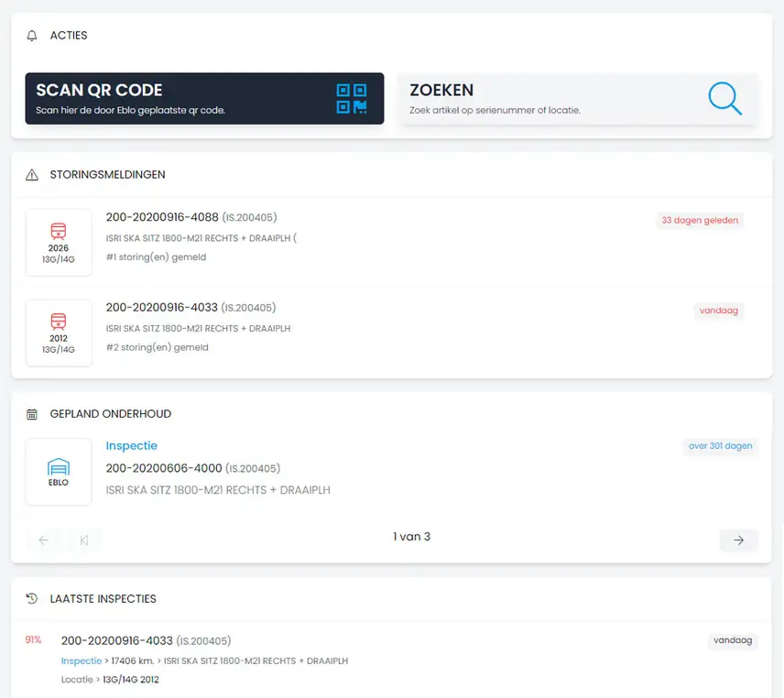Click the history icon beside LAATSTE INSPECTIES
Viewport: 784px width, 698px height.
(31, 598)
